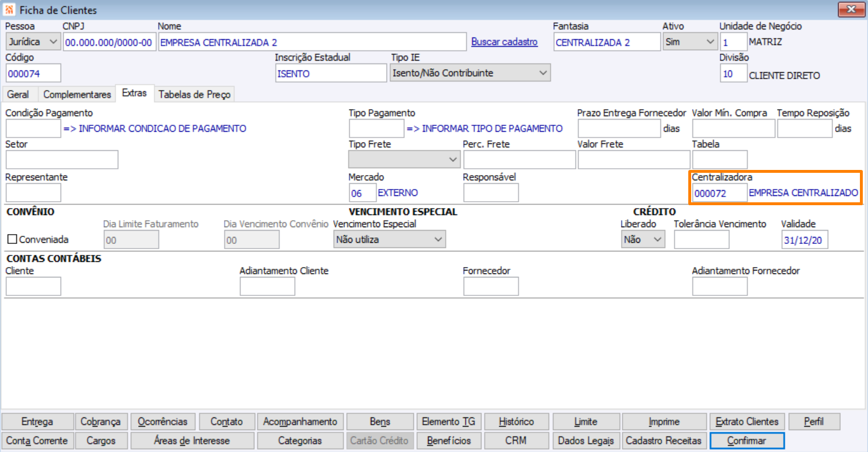This screenshot has height=452, width=868.
Task: Select the Tabelas de Preço tab
Action: (194, 94)
